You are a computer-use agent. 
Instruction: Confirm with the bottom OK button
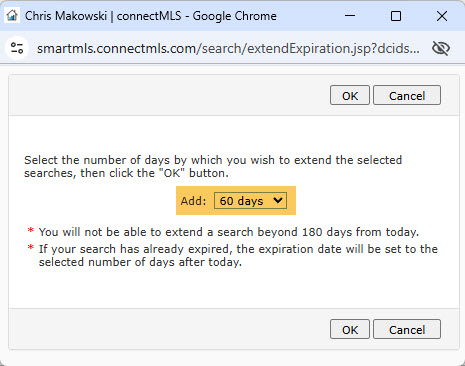[x=350, y=329]
